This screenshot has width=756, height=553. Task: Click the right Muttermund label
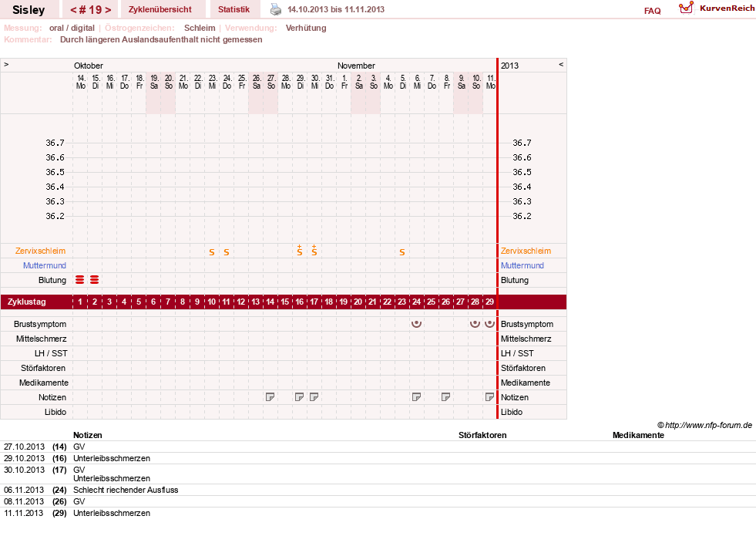coord(522,265)
